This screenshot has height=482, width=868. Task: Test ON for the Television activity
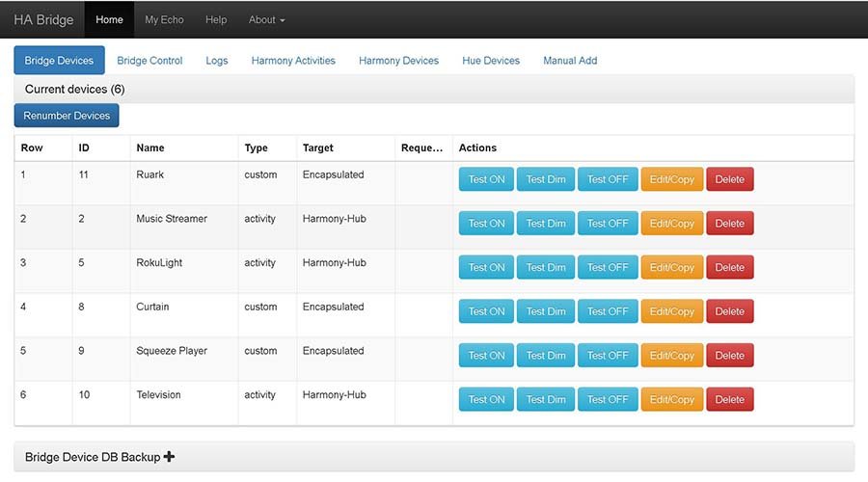(x=486, y=399)
